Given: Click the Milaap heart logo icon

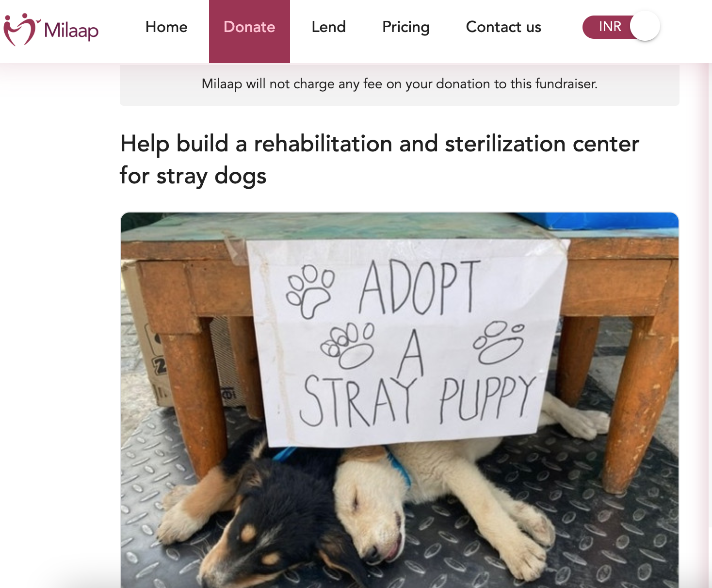Looking at the screenshot, I should tap(20, 29).
